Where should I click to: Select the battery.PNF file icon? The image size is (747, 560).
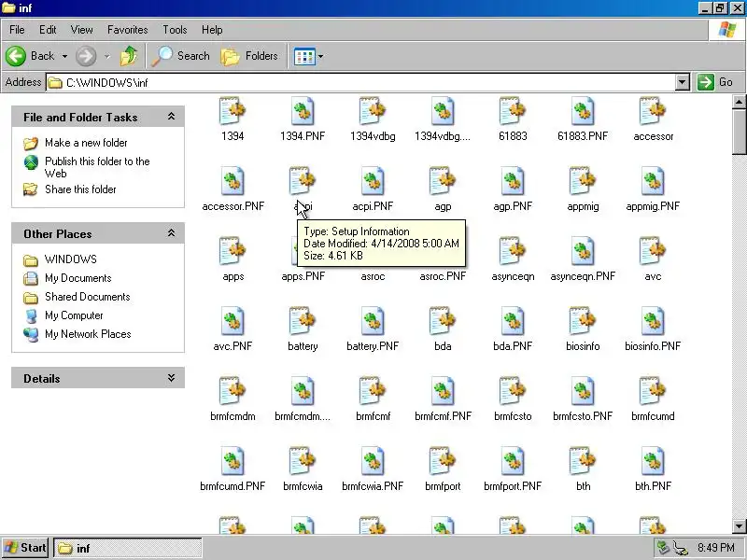(373, 321)
